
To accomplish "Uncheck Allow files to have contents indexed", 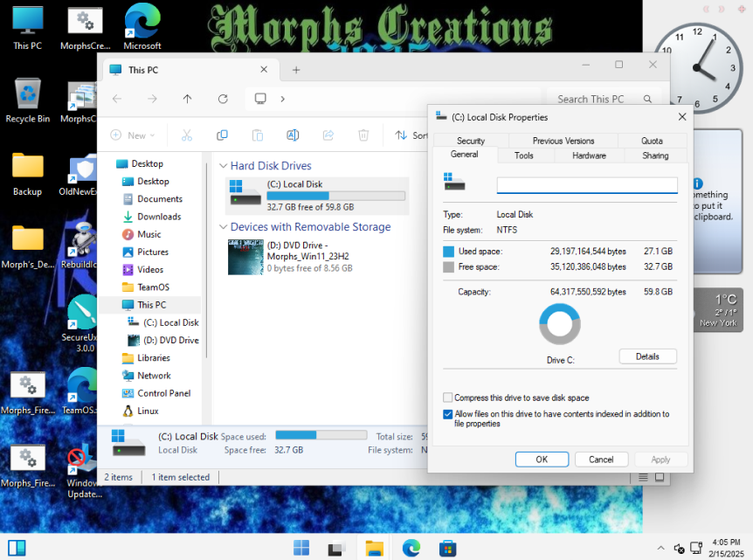I will click(x=447, y=414).
